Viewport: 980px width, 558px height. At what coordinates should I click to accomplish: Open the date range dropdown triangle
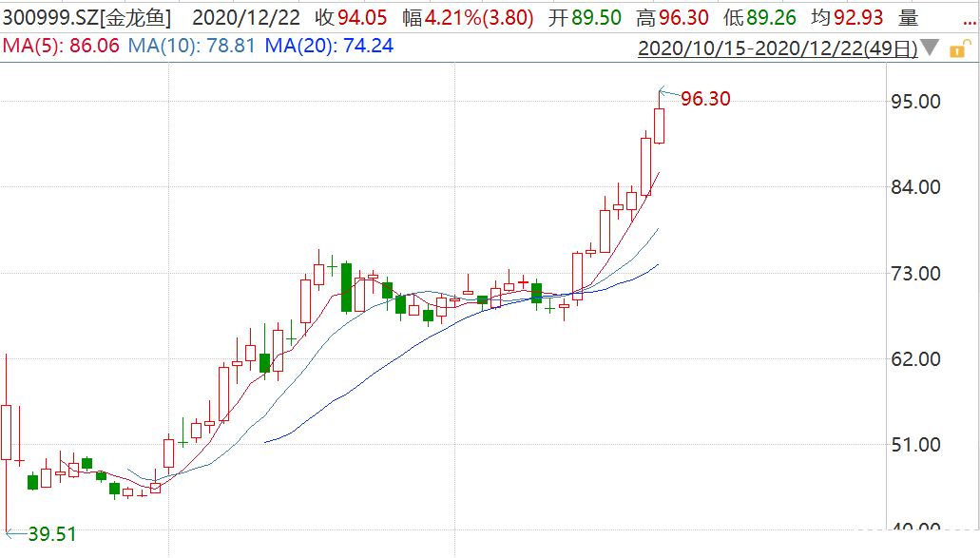tap(930, 48)
